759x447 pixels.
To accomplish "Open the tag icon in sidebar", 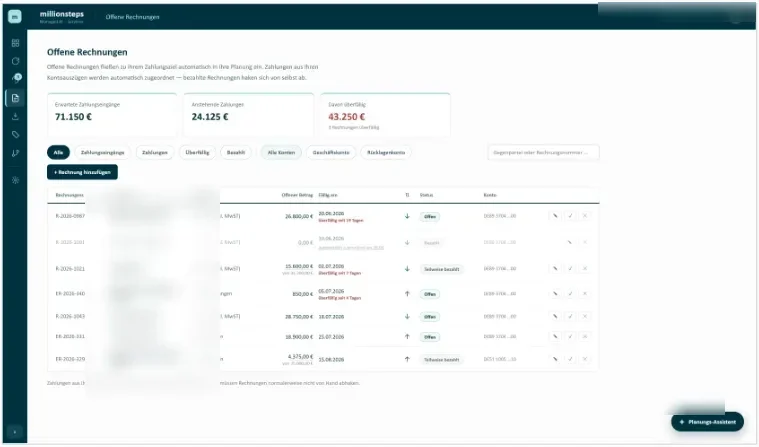I will 15,135.
